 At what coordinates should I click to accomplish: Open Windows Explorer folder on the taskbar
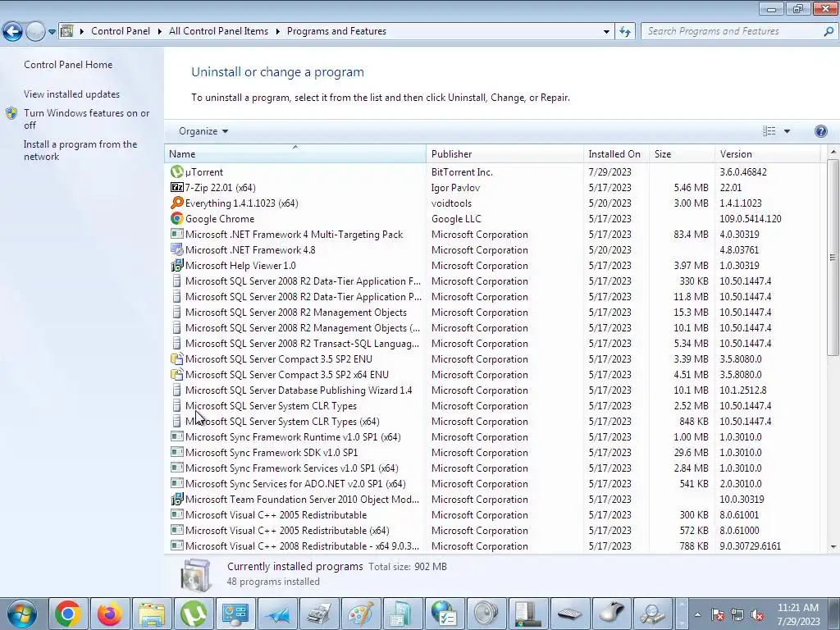pyautogui.click(x=151, y=614)
